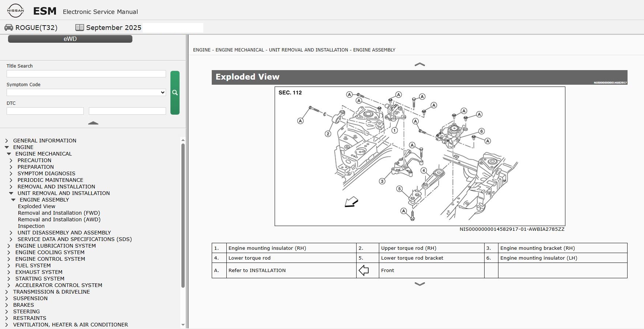The height and width of the screenshot is (329, 644).
Task: Select EXHAUST SYSTEM in the tree
Action: click(x=39, y=272)
